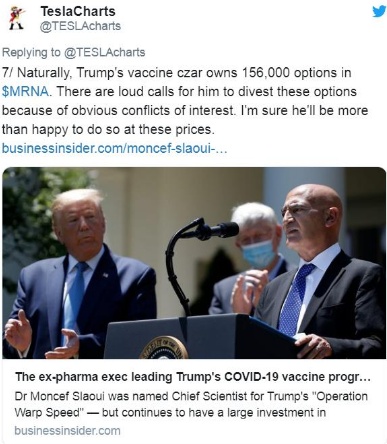Click the description starting 'Dr Moncef Slaoui'
Image resolution: width=387 pixels, height=444 pixels.
(191, 404)
